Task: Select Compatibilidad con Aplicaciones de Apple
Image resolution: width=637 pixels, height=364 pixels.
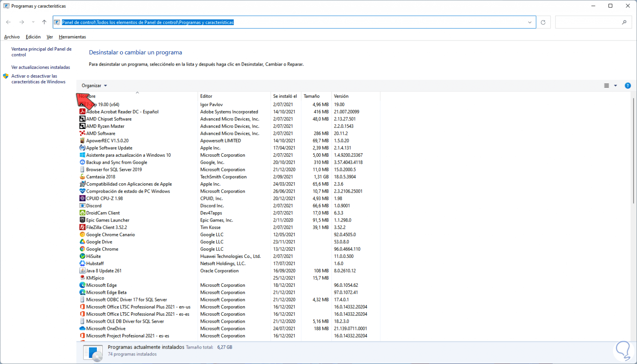Action: 129,184
